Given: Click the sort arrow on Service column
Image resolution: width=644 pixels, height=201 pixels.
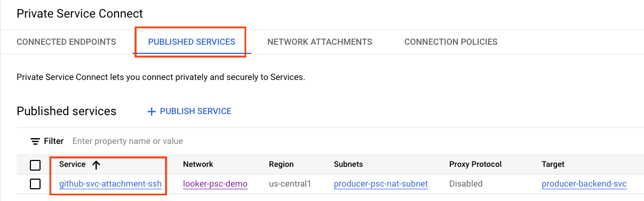Looking at the screenshot, I should (x=96, y=165).
